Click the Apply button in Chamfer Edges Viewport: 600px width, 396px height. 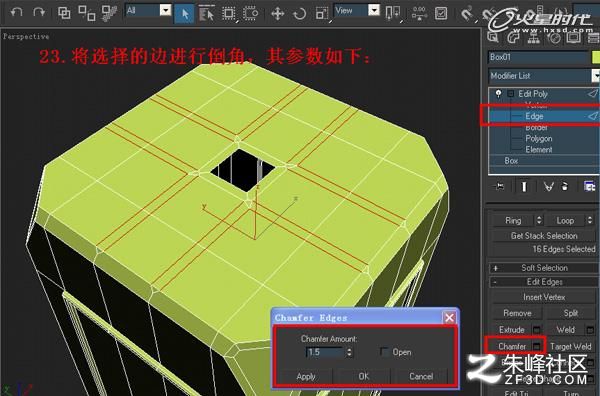[306, 376]
